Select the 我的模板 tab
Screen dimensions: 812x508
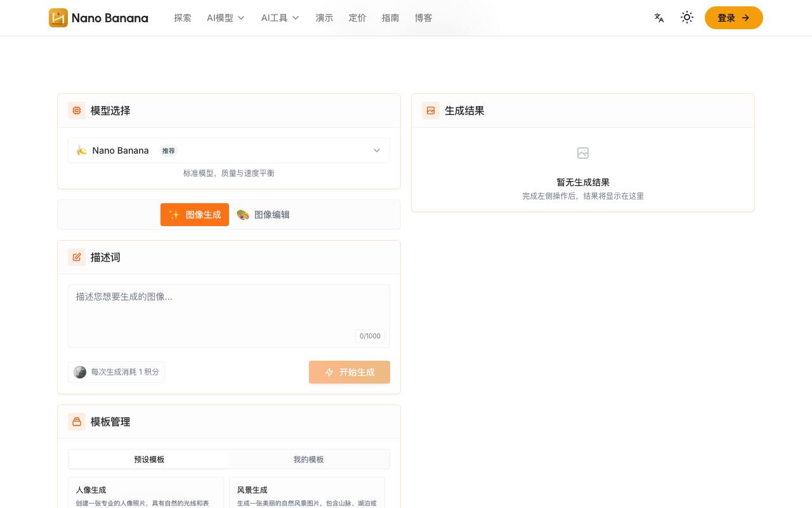(x=308, y=459)
